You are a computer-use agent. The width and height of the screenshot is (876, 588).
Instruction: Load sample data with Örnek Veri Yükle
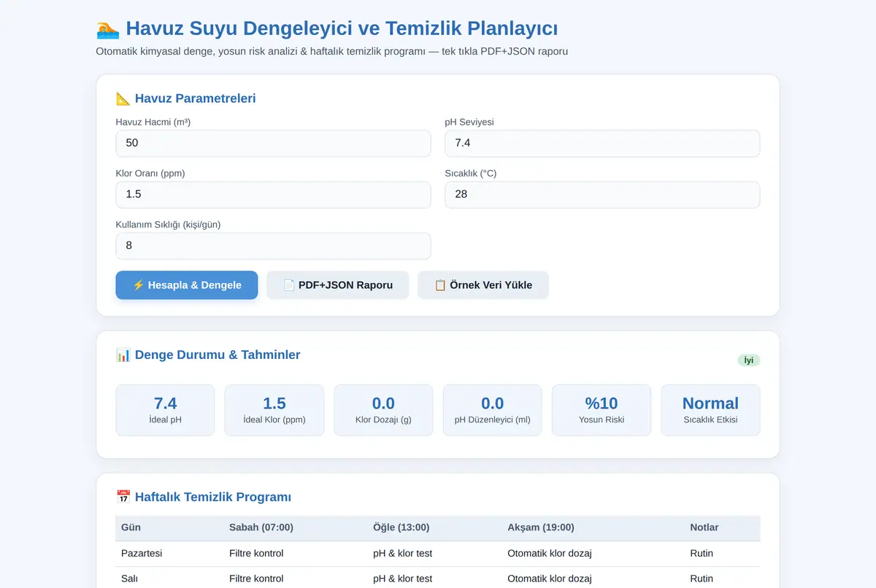point(483,285)
